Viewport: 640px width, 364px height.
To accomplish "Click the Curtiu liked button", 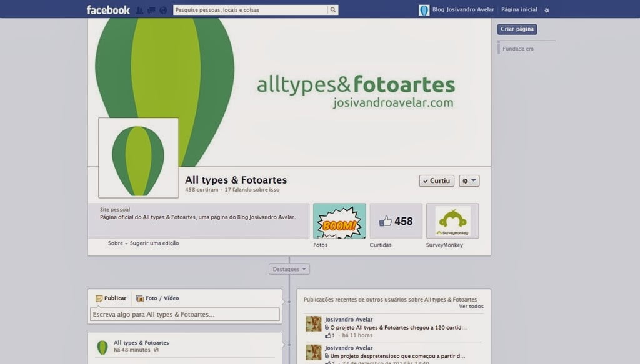I will point(437,180).
